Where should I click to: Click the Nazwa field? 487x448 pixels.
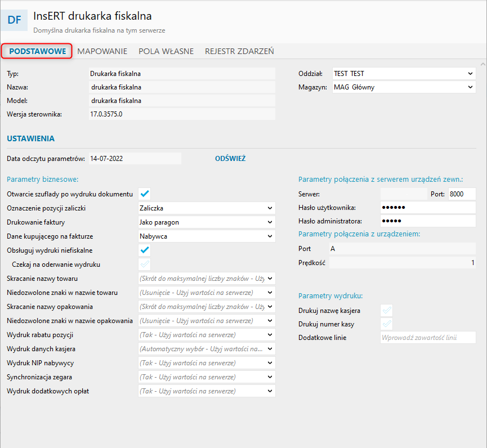pyautogui.click(x=182, y=87)
